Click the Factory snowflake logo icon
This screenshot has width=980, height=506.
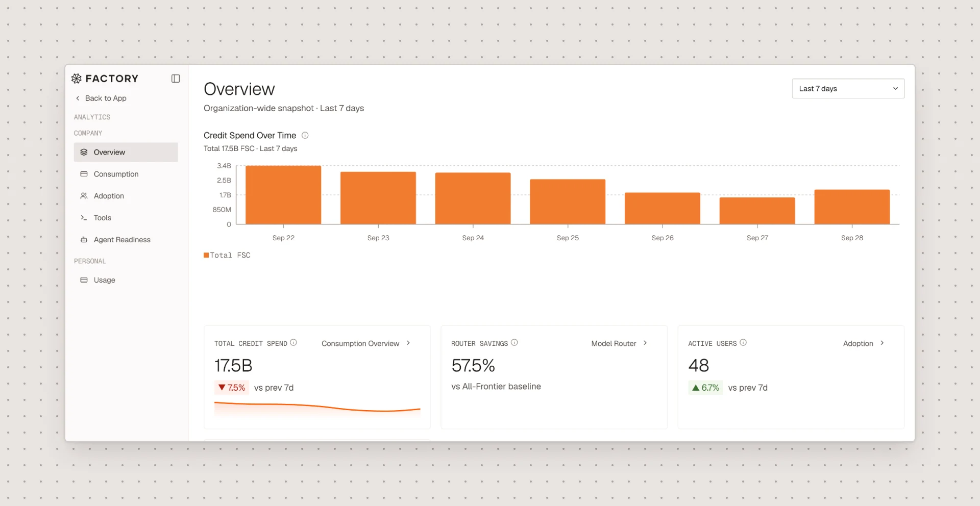[77, 79]
